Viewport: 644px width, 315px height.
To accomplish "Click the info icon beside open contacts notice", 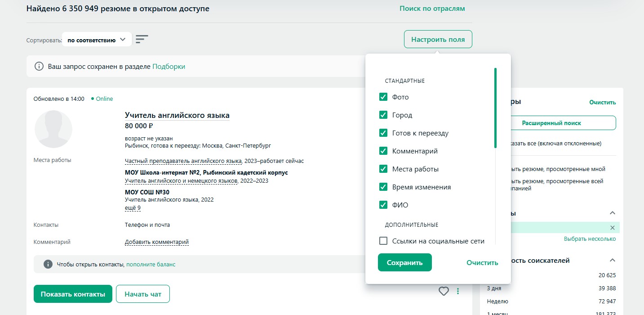I will (48, 264).
